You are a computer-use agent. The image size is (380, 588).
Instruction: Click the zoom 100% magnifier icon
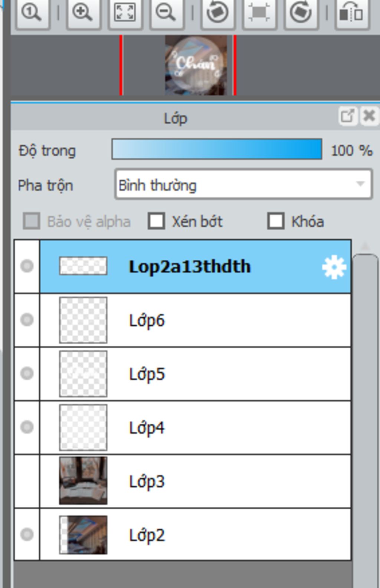[x=32, y=12]
